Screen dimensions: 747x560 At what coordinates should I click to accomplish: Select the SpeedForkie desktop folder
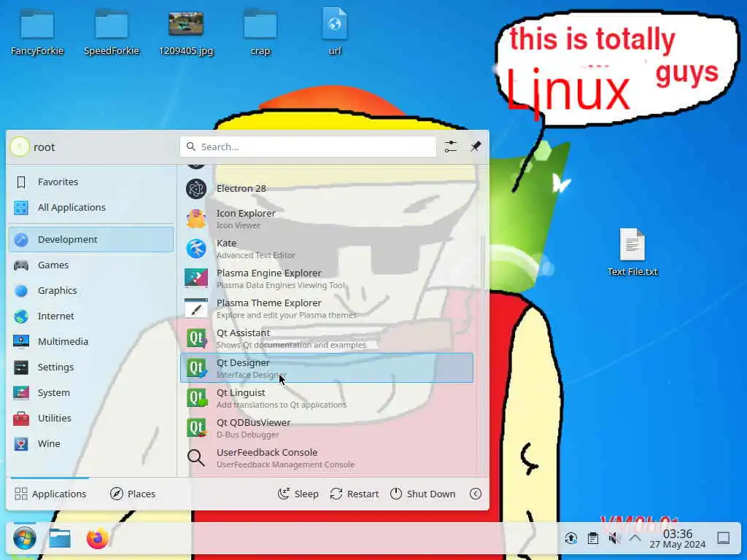point(112,32)
